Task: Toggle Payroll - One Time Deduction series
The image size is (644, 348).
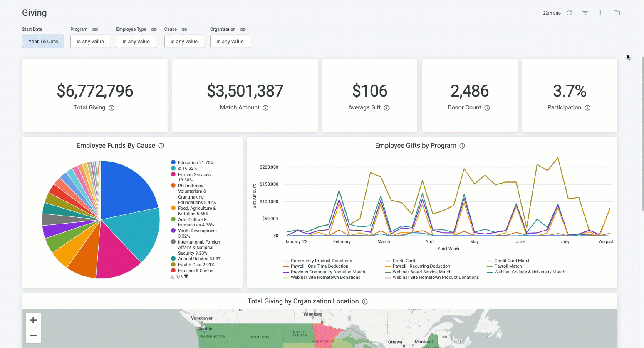Action: 316,266
